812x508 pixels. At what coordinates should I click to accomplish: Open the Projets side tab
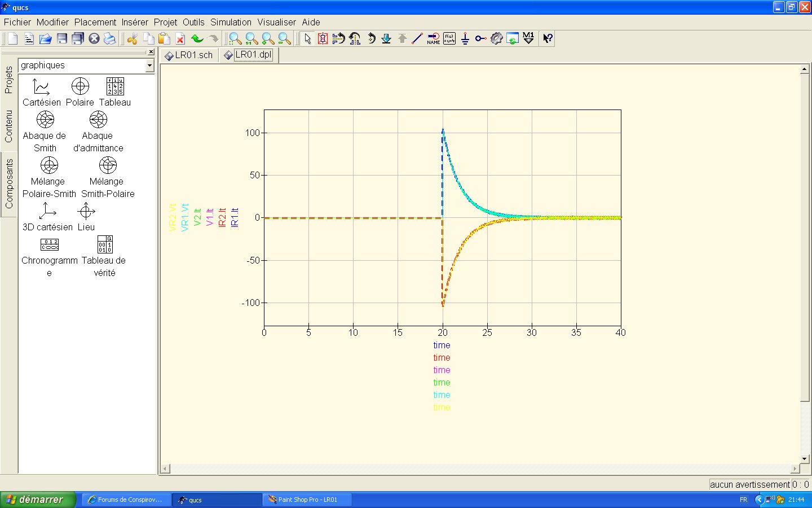[8, 80]
